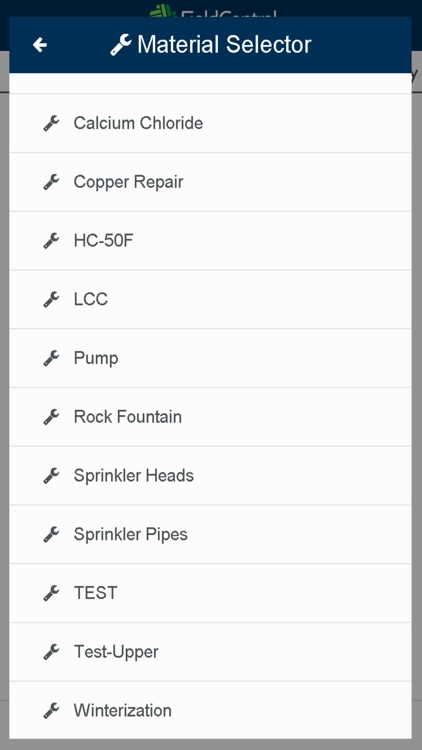Select the TEST material
This screenshot has width=422, height=750.
click(x=211, y=593)
